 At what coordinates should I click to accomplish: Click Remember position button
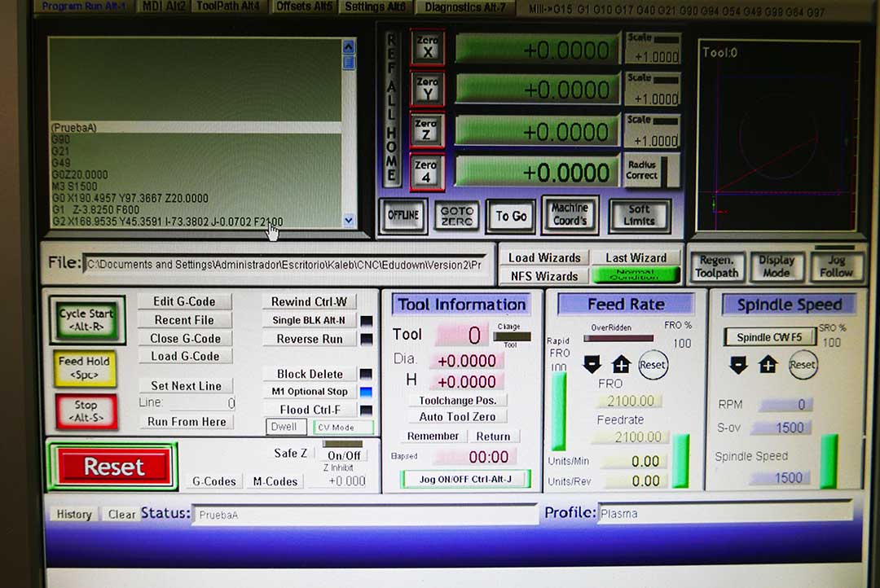coord(433,436)
